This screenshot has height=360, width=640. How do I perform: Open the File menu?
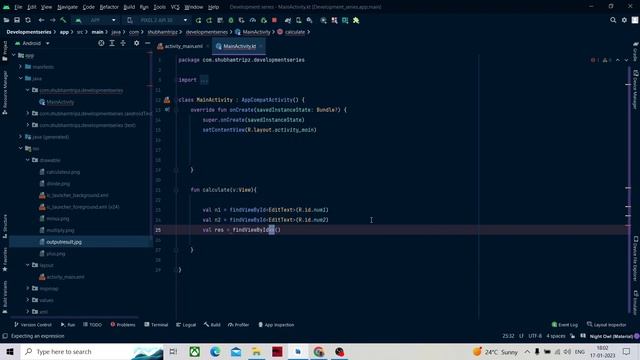click(x=18, y=7)
